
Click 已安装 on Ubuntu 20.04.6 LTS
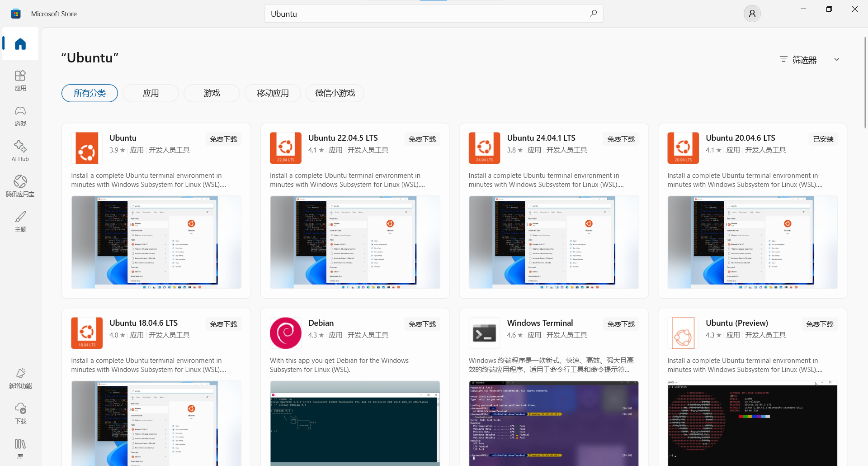(823, 139)
